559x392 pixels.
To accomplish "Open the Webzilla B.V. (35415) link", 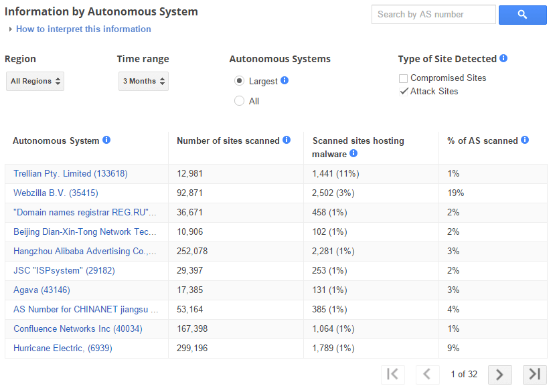I will (56, 193).
